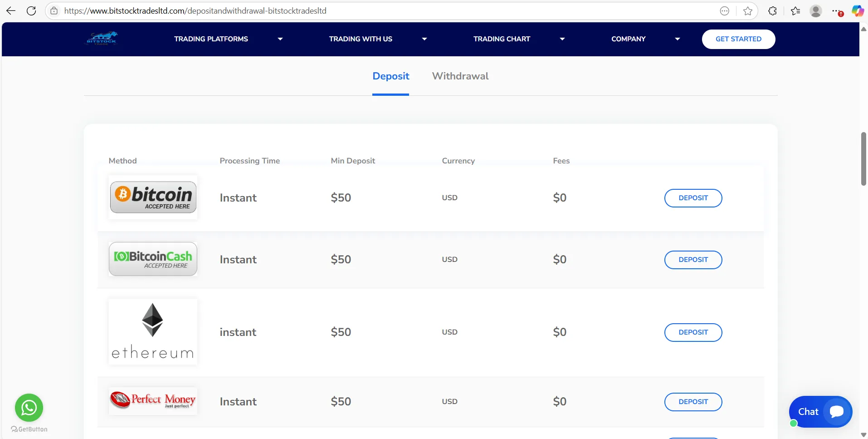
Task: Open the live Chat widget
Action: [820, 412]
